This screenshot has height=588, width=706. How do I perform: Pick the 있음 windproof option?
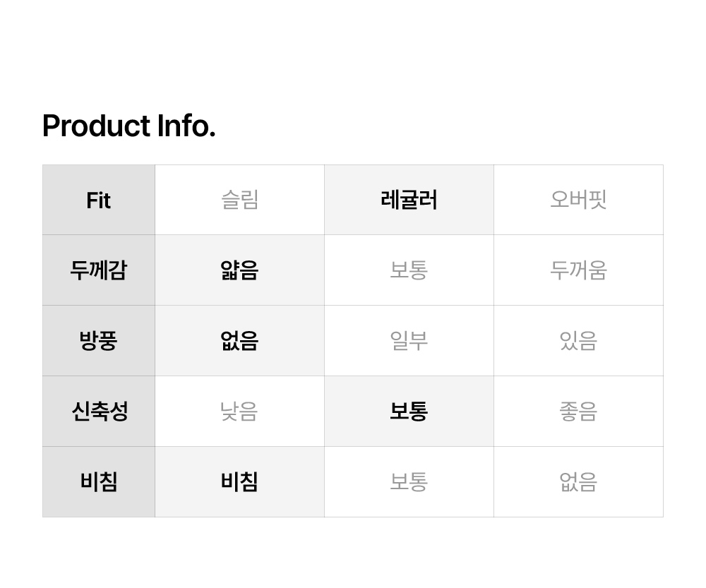[578, 341]
